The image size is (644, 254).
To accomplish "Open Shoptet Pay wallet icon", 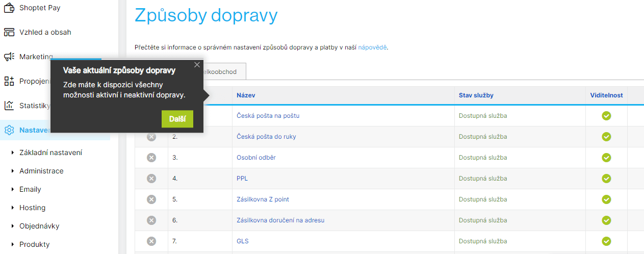I will tap(9, 8).
